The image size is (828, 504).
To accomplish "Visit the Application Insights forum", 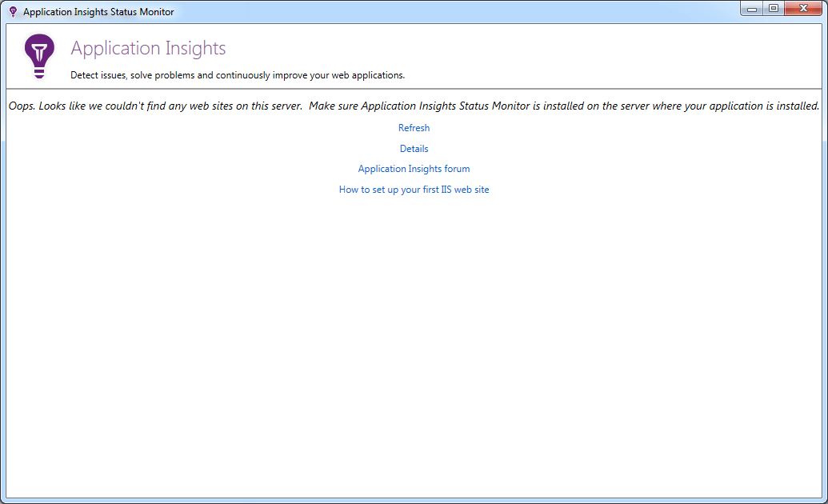I will (414, 169).
